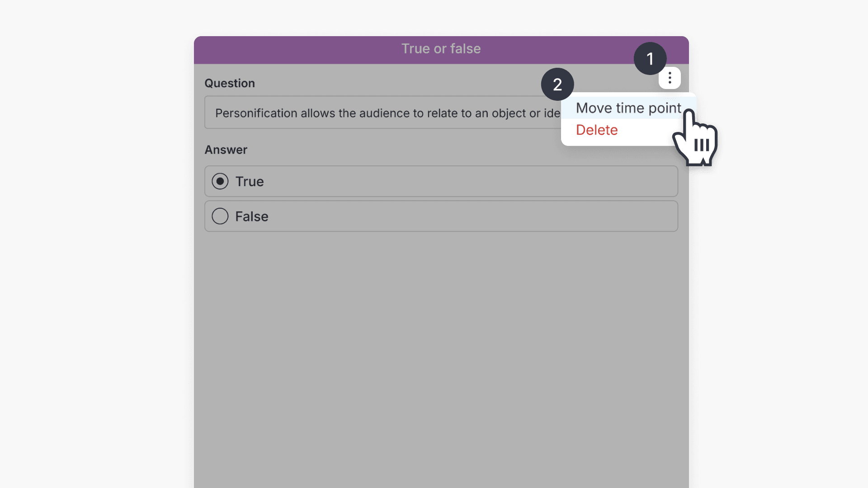Click the Question field label

(x=229, y=83)
